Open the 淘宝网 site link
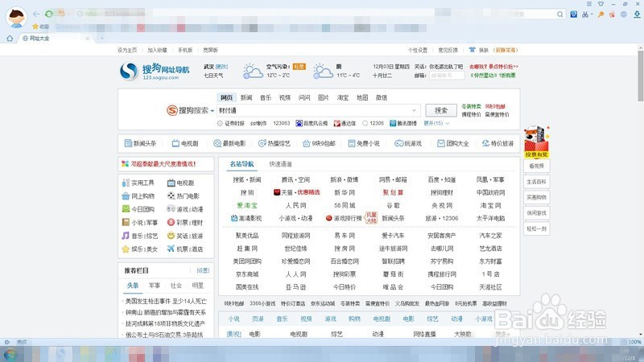The height and width of the screenshot is (362, 644). coord(490,205)
